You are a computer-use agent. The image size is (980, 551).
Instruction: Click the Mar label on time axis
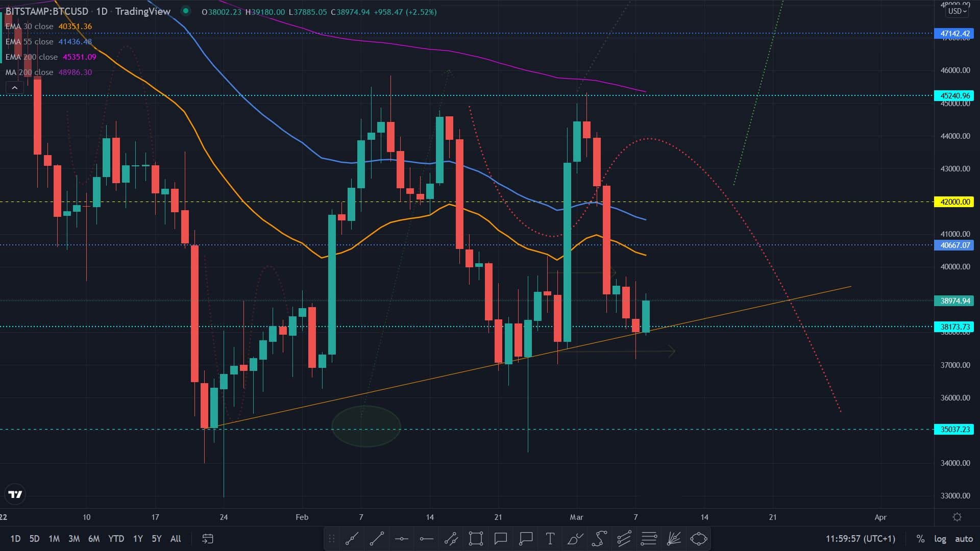tap(576, 517)
